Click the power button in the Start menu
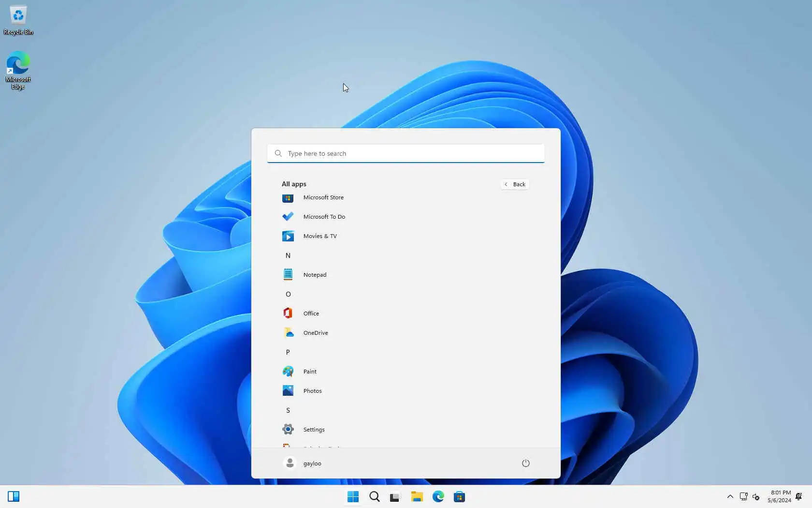Viewport: 812px width, 508px height. [526, 463]
